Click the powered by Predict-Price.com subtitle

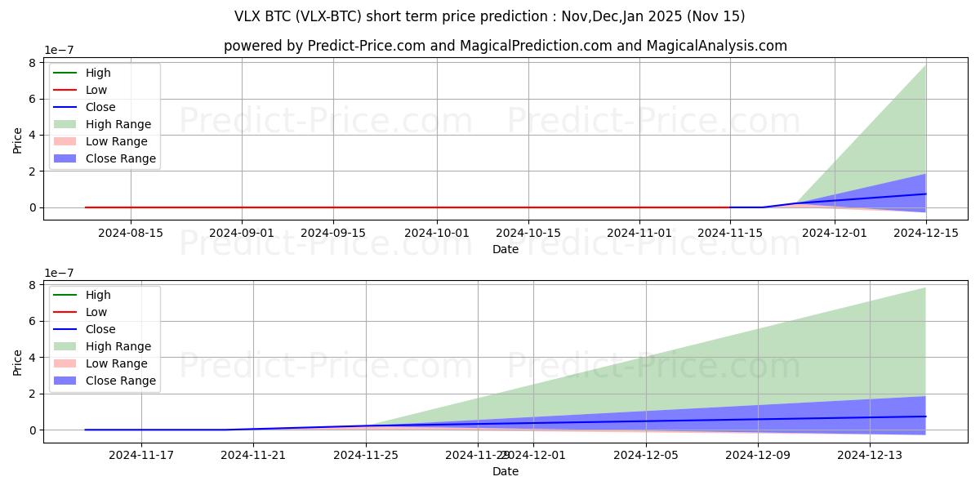pos(506,46)
